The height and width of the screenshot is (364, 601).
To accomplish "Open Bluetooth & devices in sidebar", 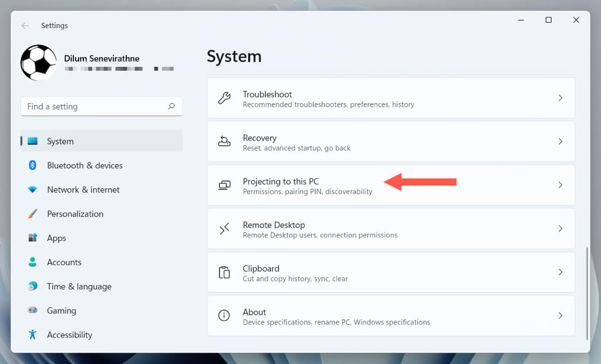I will (x=85, y=165).
